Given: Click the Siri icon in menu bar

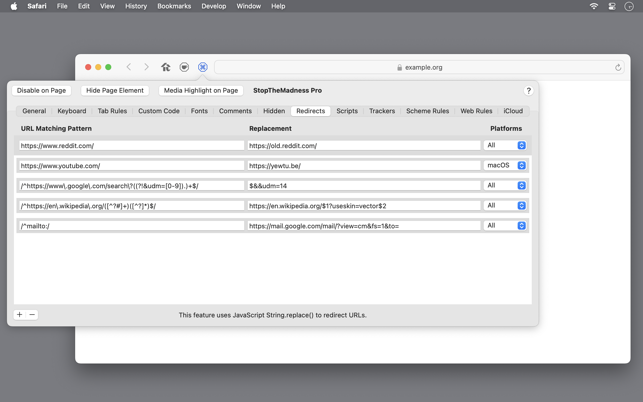Looking at the screenshot, I should tap(629, 6).
